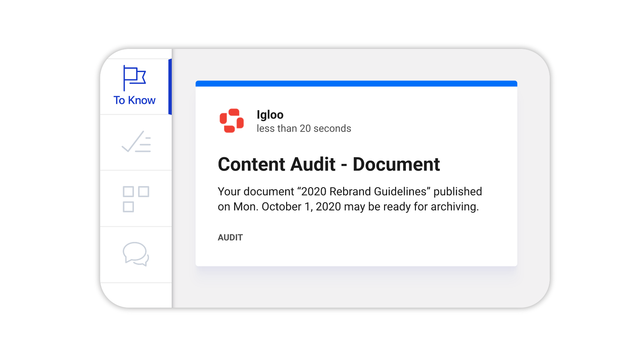Click the Igloo sender name
The image size is (644, 362).
pos(270,115)
